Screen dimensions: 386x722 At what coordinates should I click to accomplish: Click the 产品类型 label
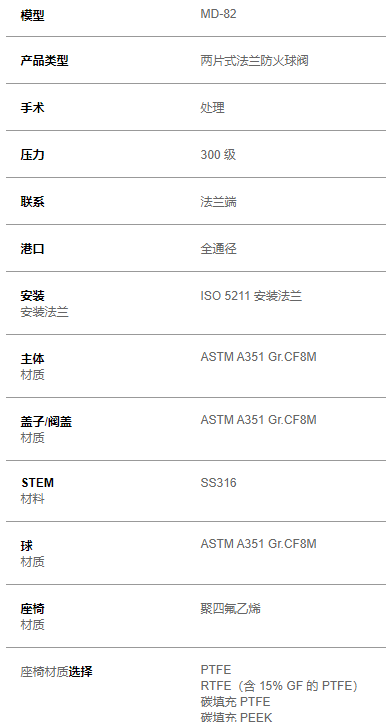[x=44, y=61]
